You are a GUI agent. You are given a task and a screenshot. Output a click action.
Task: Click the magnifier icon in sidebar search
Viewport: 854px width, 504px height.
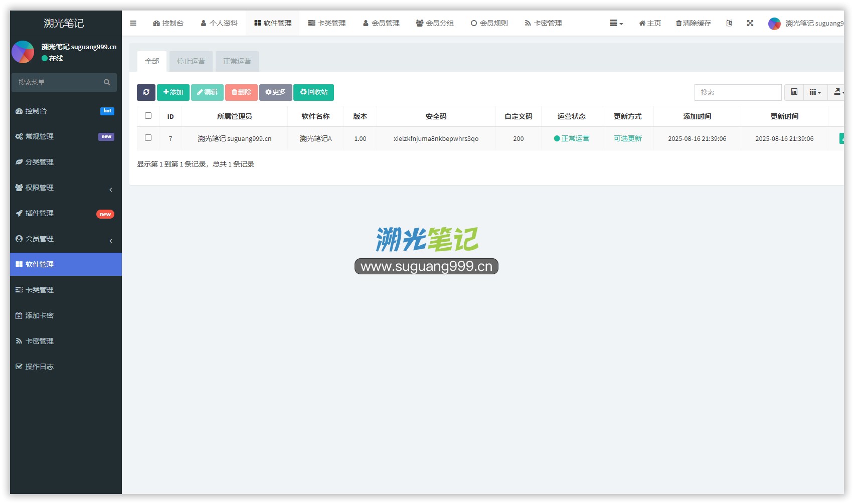tap(107, 82)
